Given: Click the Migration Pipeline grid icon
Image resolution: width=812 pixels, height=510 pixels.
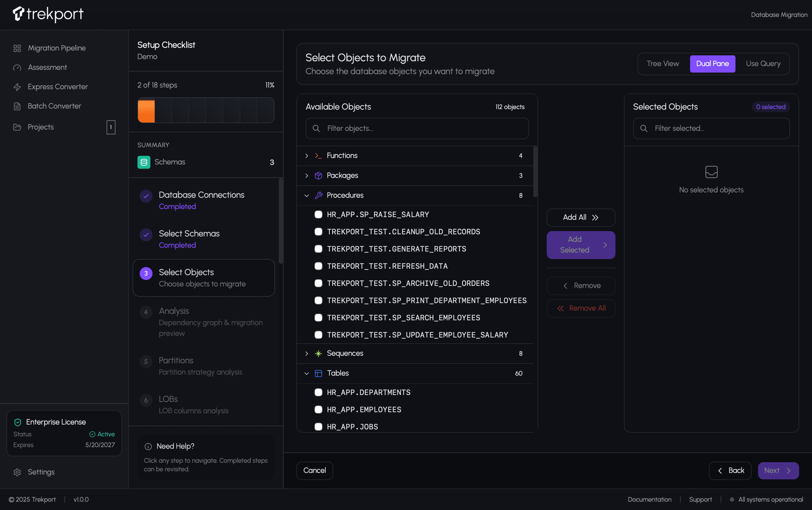Looking at the screenshot, I should (17, 48).
